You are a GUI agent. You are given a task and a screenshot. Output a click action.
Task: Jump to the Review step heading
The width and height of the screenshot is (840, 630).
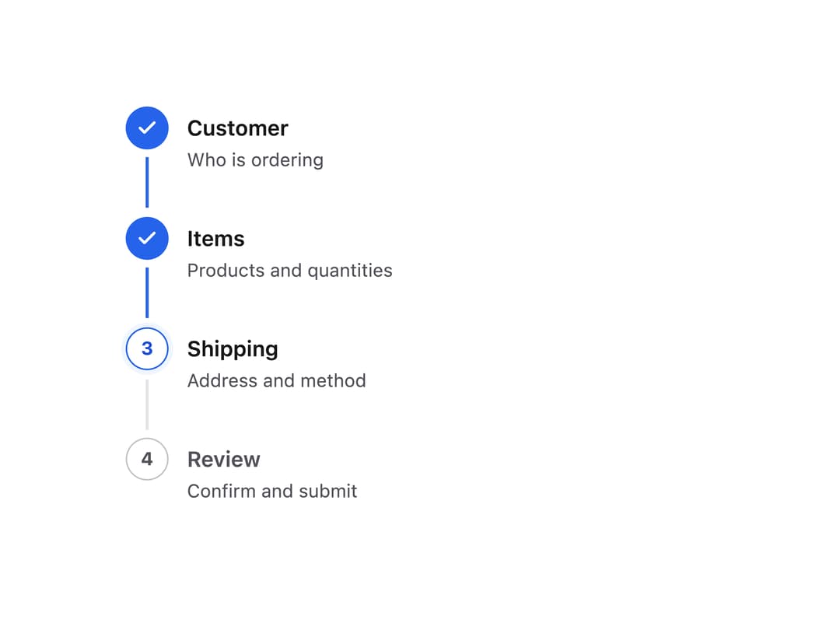tap(224, 460)
